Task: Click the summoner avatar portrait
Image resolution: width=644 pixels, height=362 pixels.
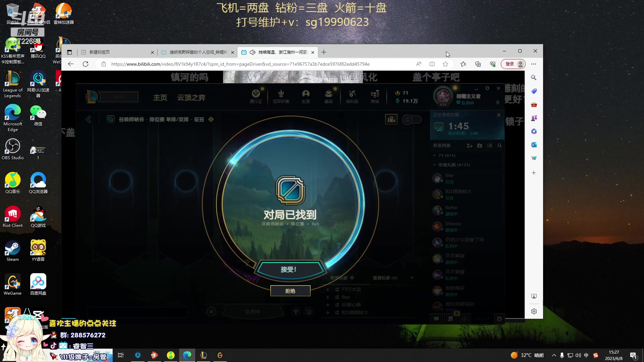Action: tap(443, 96)
